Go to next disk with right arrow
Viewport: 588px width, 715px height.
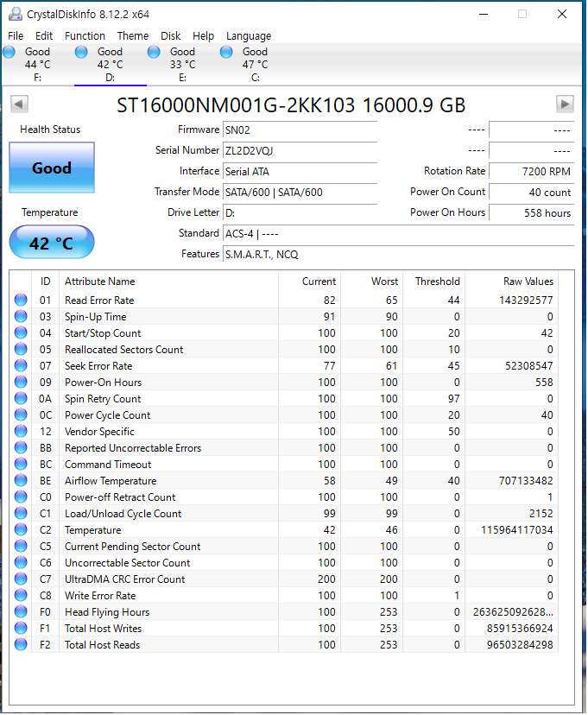(x=565, y=104)
